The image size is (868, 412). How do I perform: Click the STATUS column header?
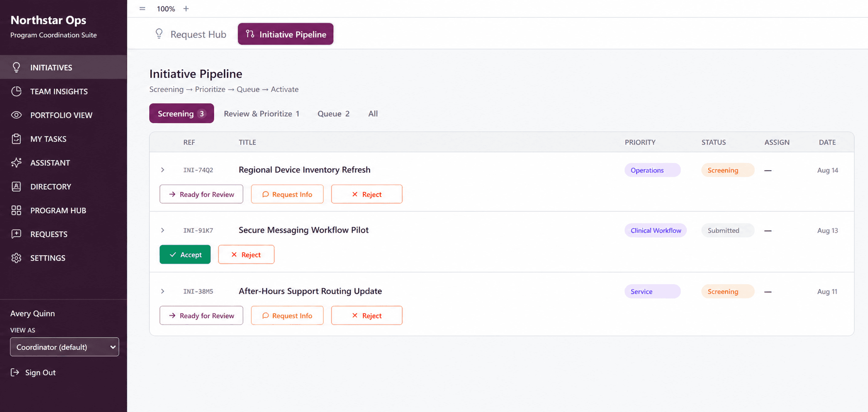click(713, 142)
